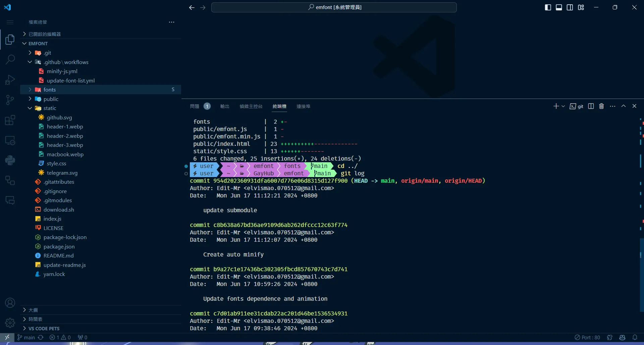Viewport: 644px width, 345px height.
Task: Open the Search view in activity bar
Action: (x=10, y=60)
